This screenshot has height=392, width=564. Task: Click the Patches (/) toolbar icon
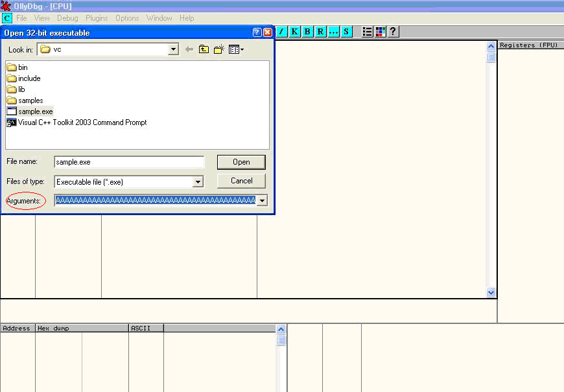[281, 32]
